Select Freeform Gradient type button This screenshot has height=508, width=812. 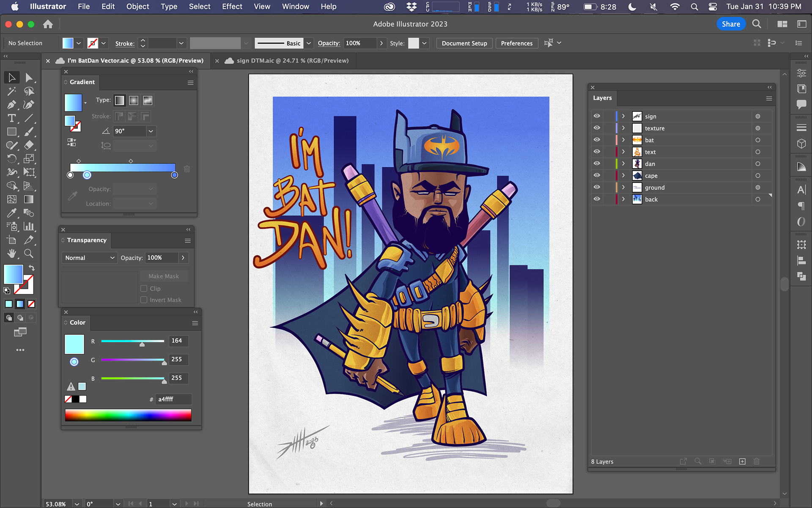pyautogui.click(x=148, y=100)
